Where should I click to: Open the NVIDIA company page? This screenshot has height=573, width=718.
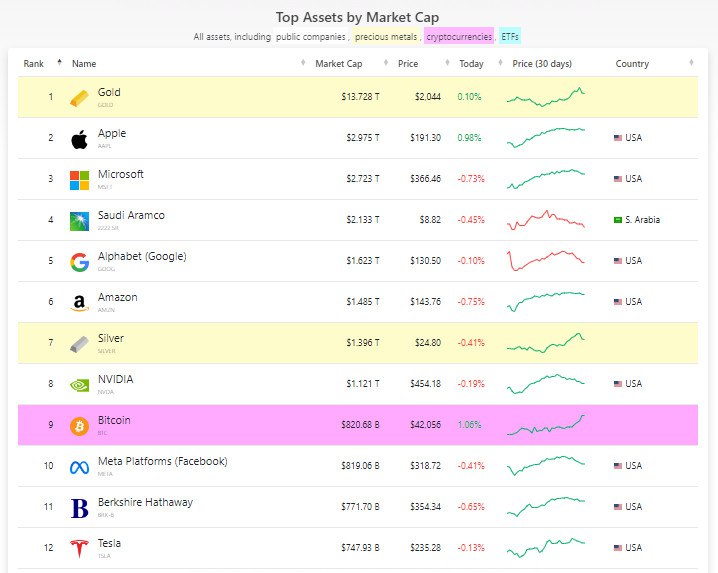[115, 379]
